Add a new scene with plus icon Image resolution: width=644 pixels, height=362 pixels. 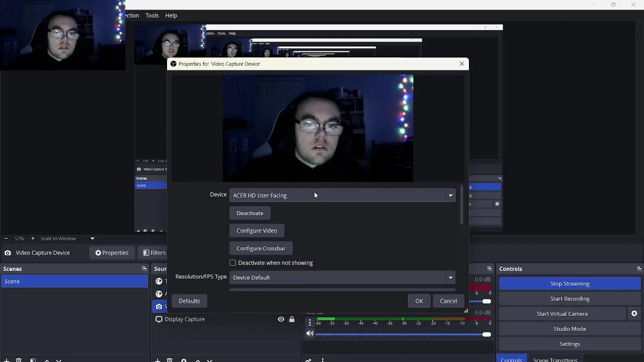[x=7, y=360]
